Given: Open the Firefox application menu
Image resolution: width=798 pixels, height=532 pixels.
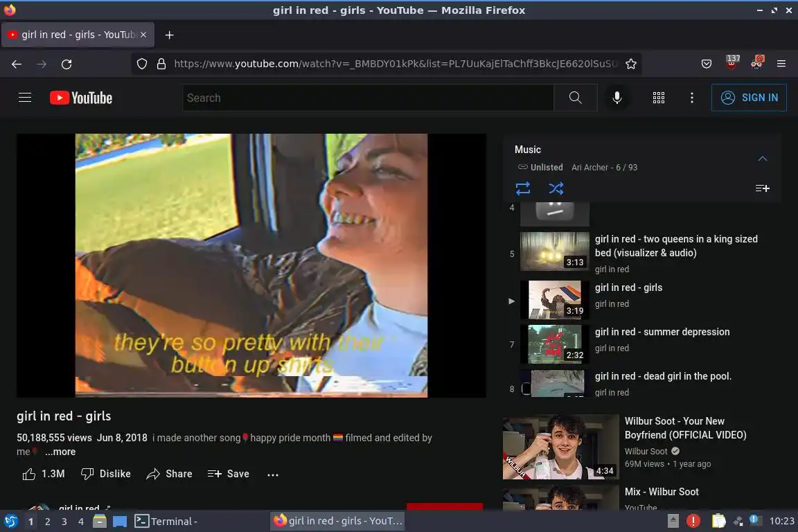Looking at the screenshot, I should 781,64.
